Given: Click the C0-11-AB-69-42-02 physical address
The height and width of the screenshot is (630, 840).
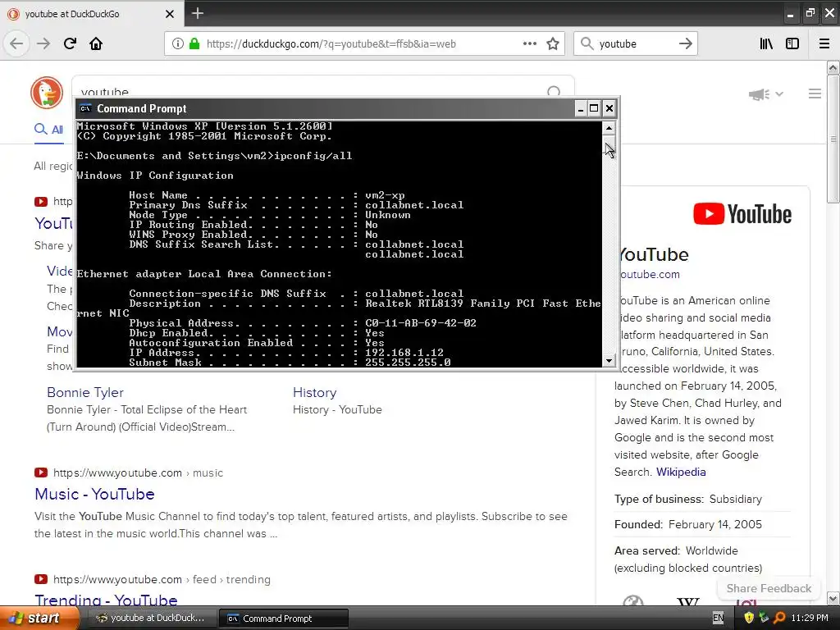Looking at the screenshot, I should 421,323.
